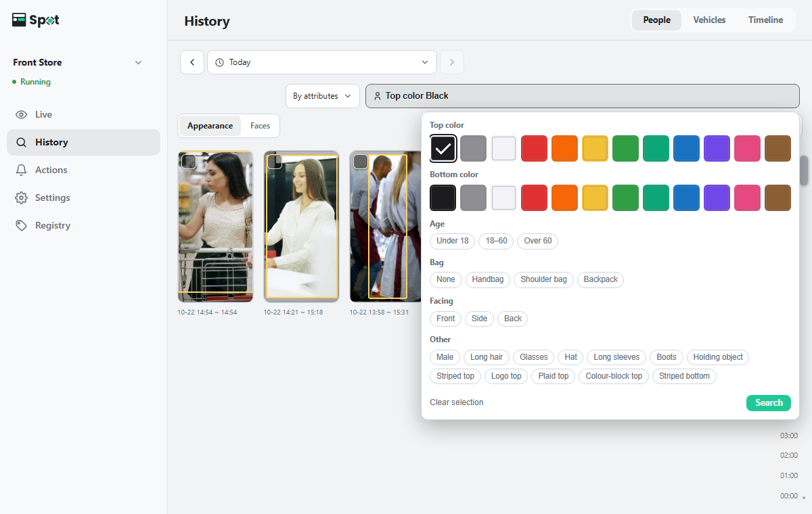This screenshot has width=812, height=514.
Task: Toggle the Over 60 age chip
Action: tap(538, 241)
